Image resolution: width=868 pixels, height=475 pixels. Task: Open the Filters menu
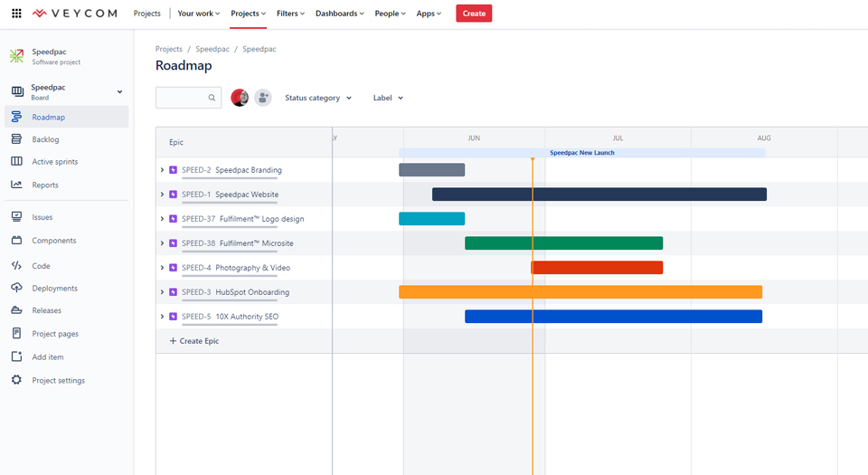[x=290, y=14]
